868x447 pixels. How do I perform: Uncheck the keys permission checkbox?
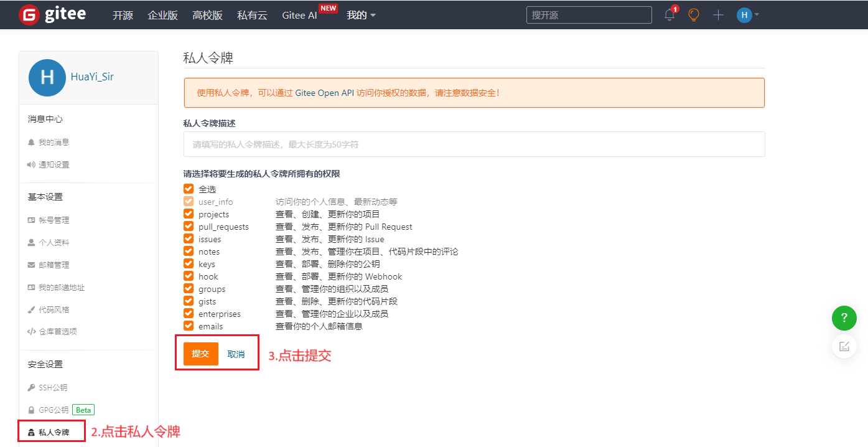189,263
